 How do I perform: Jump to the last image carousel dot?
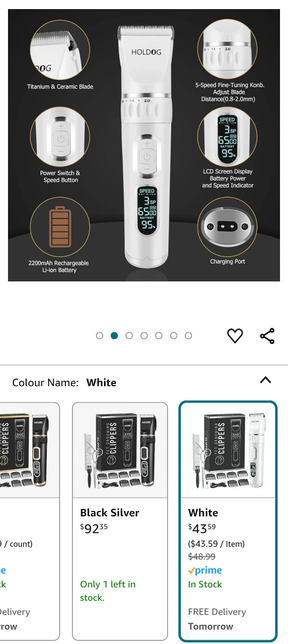pyautogui.click(x=188, y=335)
